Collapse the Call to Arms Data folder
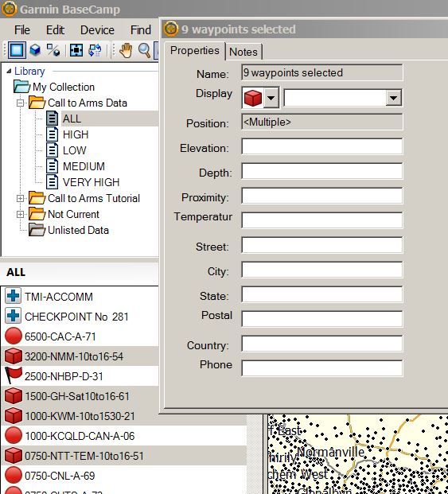 [x=20, y=103]
